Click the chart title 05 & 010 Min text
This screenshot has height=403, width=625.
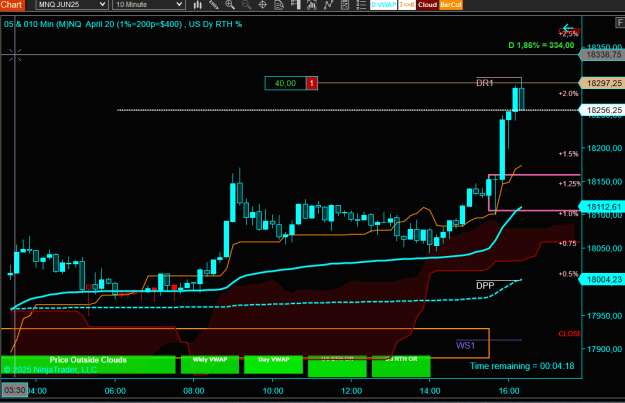tap(123, 24)
